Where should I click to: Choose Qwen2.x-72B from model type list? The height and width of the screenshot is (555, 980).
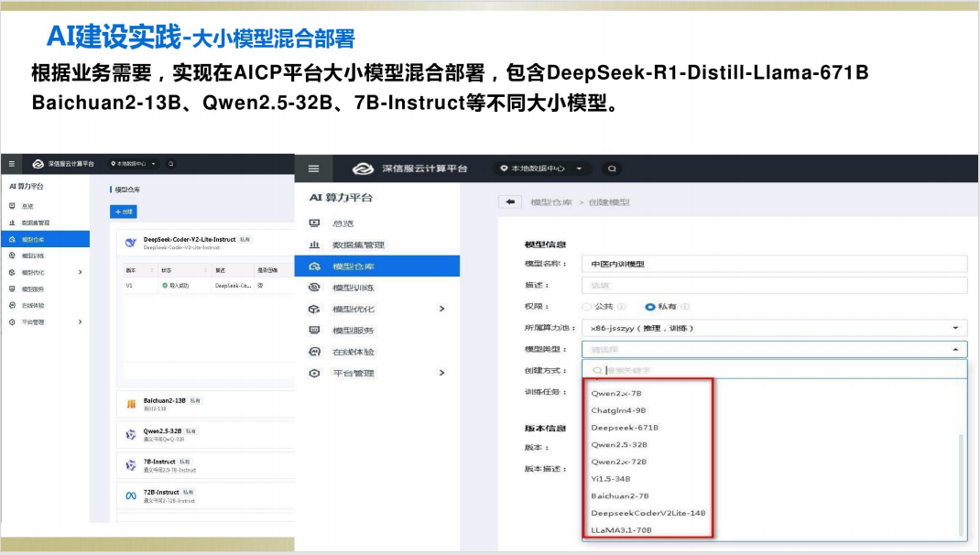619,462
